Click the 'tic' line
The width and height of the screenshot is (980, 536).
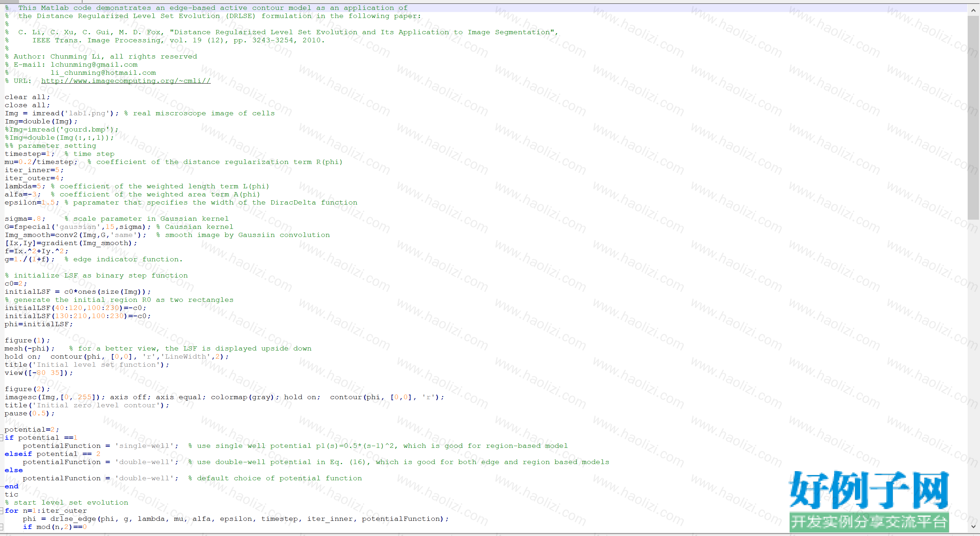point(11,494)
